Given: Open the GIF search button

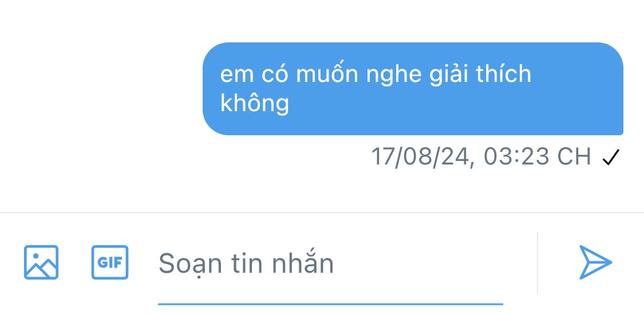Looking at the screenshot, I should click(110, 262).
